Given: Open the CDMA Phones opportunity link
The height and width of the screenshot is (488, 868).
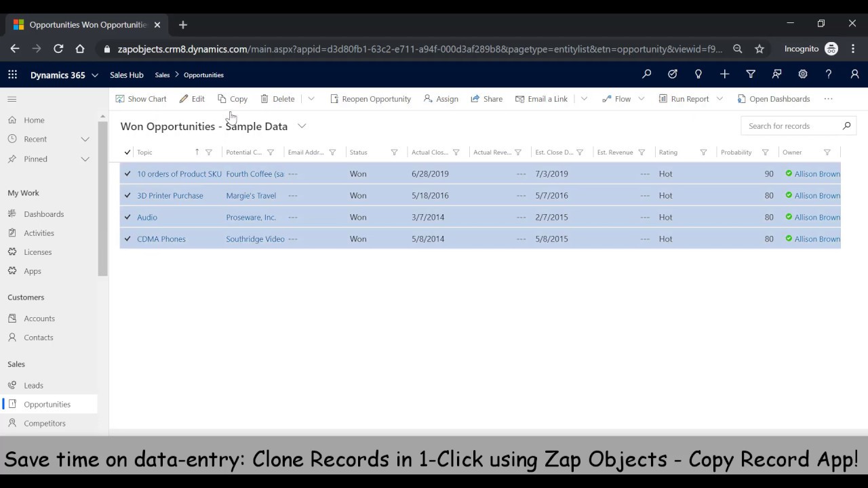Looking at the screenshot, I should pos(161,239).
